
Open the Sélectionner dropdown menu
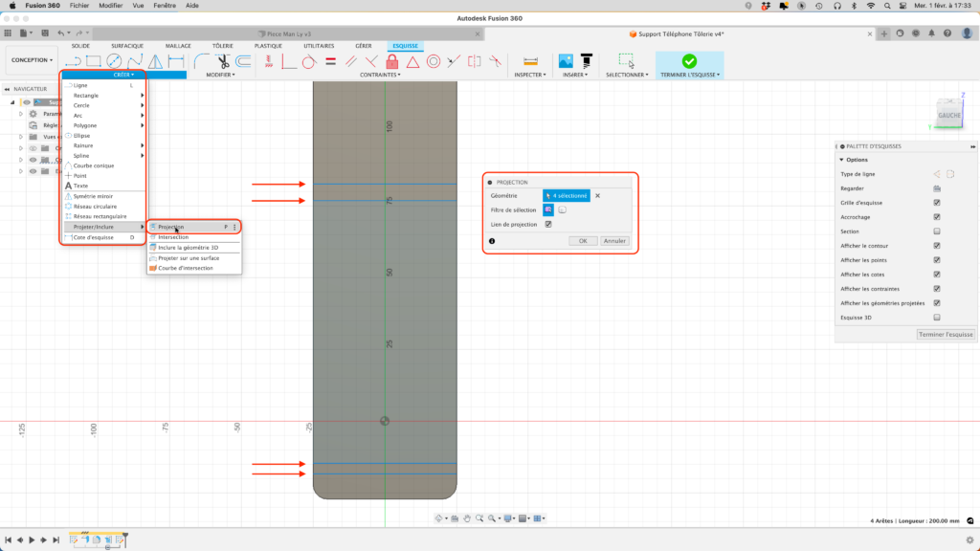click(627, 75)
